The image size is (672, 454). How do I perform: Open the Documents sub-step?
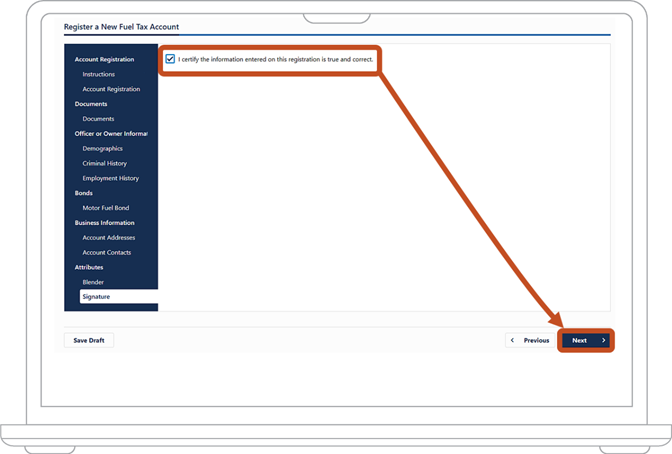[98, 119]
